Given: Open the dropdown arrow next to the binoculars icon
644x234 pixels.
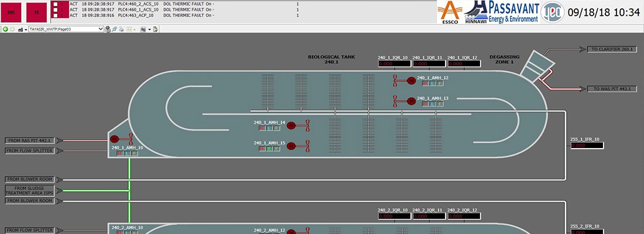Looking at the screenshot, I should pos(149,29).
